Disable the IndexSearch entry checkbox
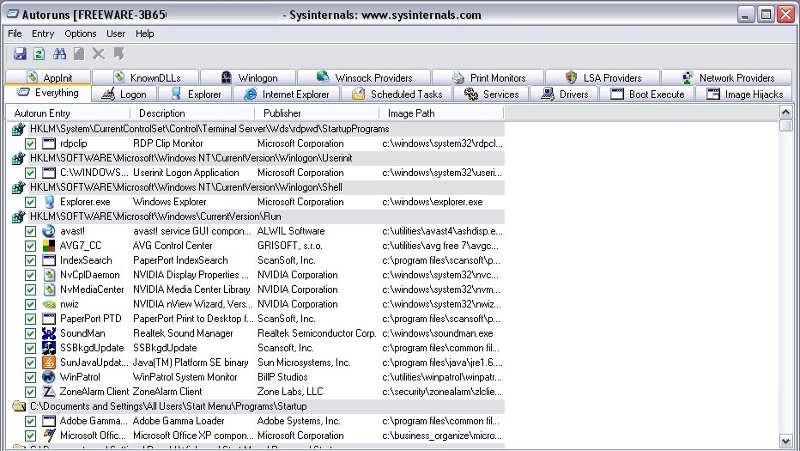This screenshot has width=800, height=451. pos(31,260)
